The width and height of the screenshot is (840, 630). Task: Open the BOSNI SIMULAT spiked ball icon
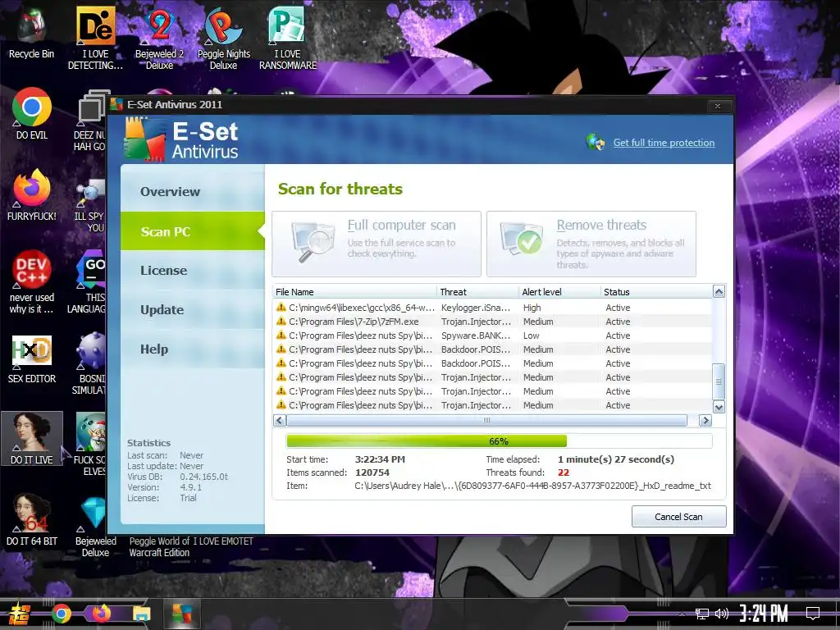coord(91,363)
